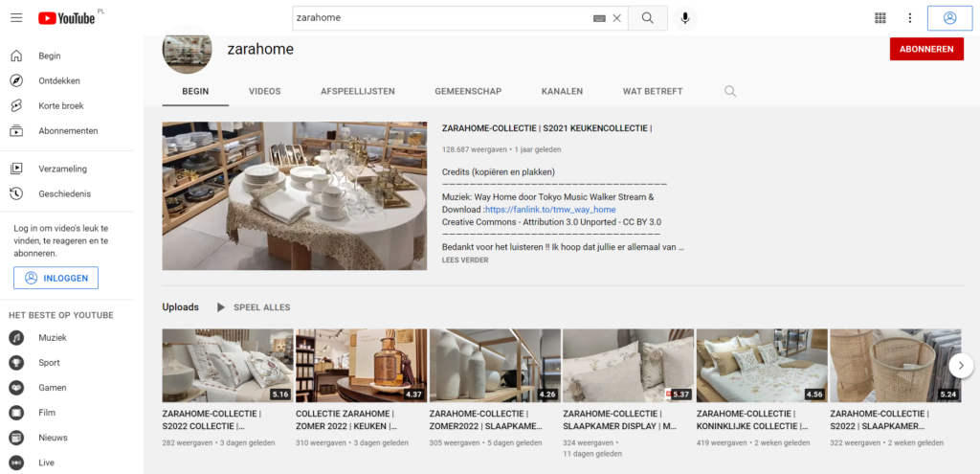
Task: Open title ZARAHOME-COLLECTIE S2022 COLLECTIE
Action: pos(212,420)
